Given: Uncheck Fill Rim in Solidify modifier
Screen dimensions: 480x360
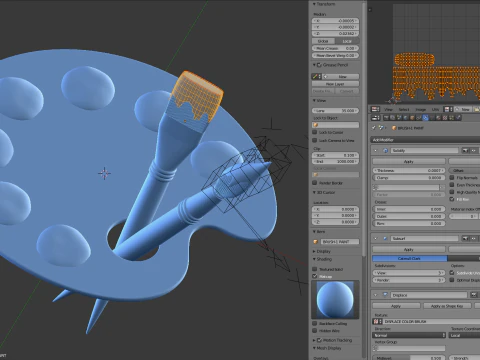Looking at the screenshot, I should tap(452, 199).
